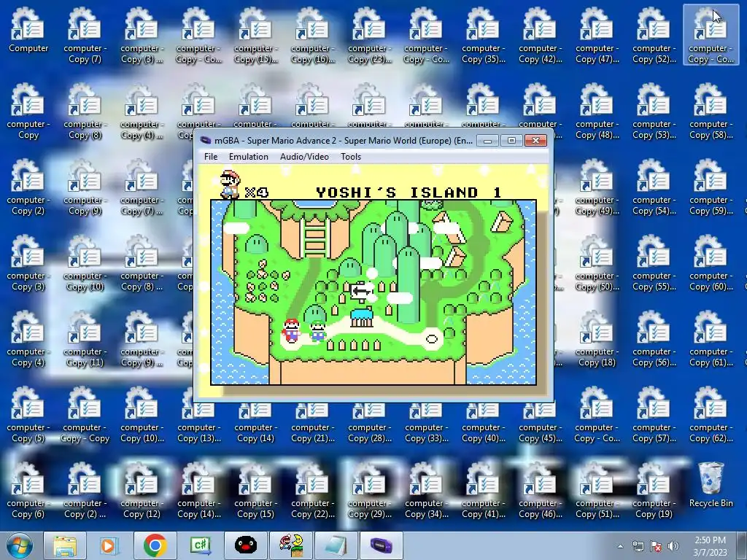Image resolution: width=747 pixels, height=560 pixels.
Task: Maximize the mGBA window
Action: 511,141
